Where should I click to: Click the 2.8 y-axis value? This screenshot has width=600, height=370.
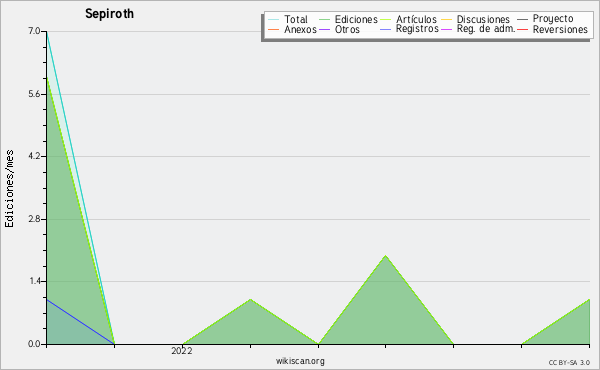coord(34,219)
